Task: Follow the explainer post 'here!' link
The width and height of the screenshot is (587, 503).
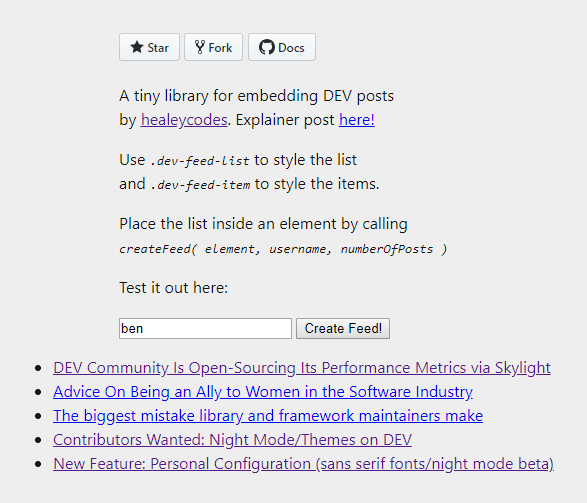Action: click(357, 120)
